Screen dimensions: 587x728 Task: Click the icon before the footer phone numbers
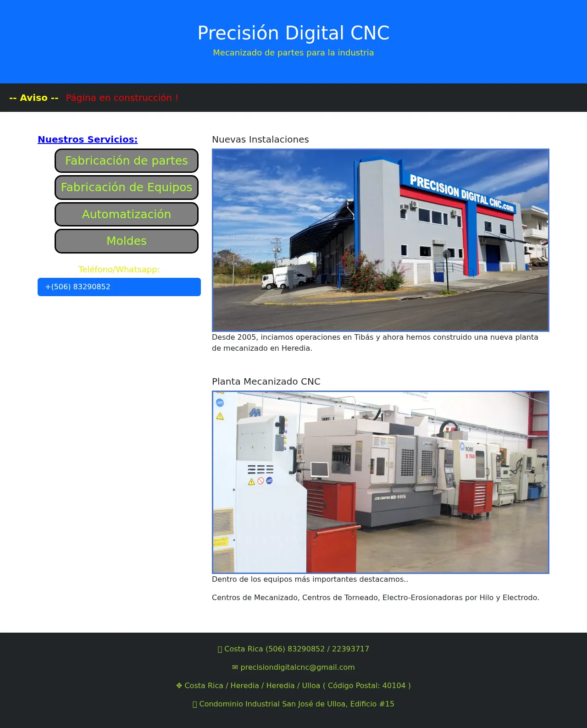pyautogui.click(x=220, y=649)
